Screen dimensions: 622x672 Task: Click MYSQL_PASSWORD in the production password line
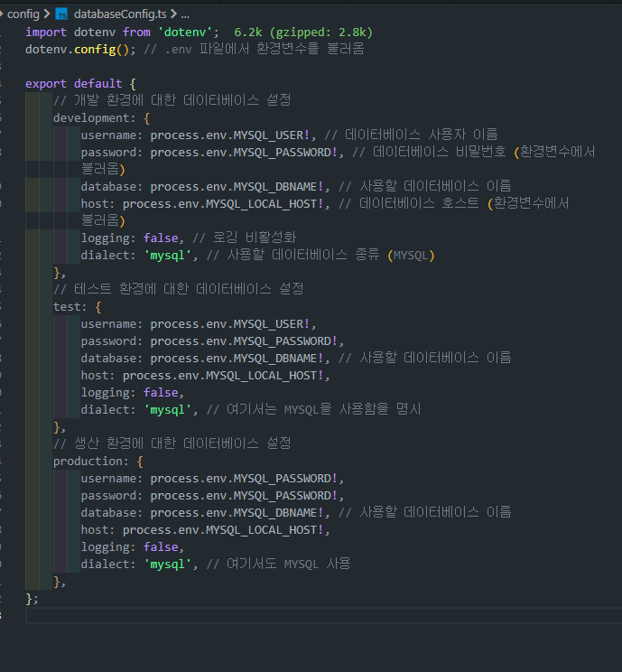click(x=283, y=496)
